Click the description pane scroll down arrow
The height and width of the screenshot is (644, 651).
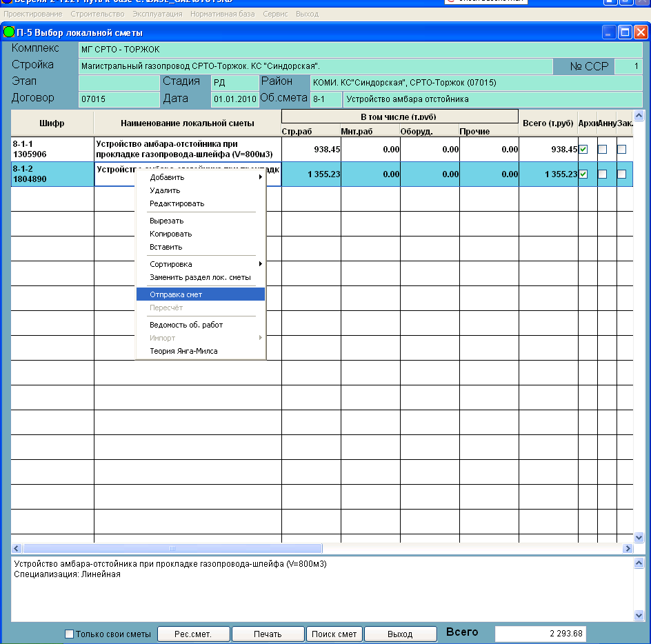(x=639, y=615)
